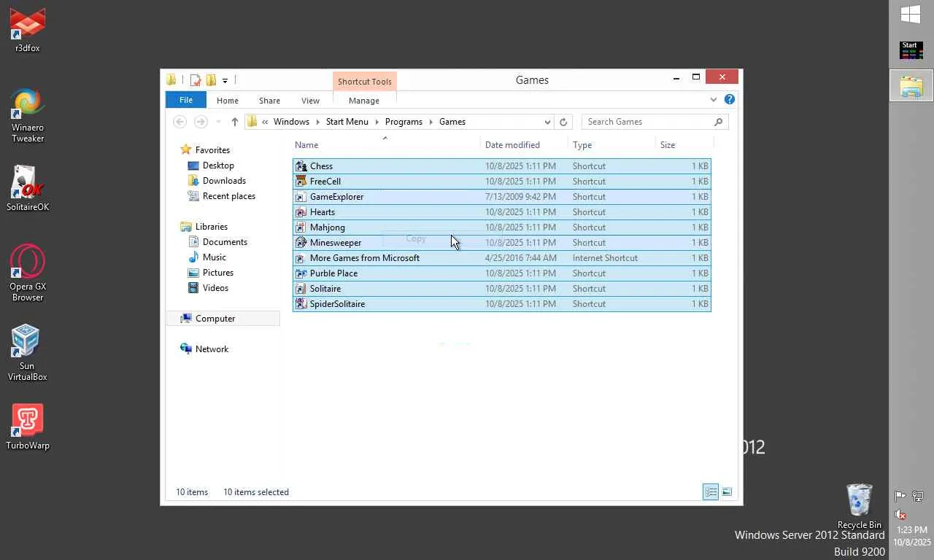Click the Solitaire file name in list
This screenshot has height=560, width=934.
coord(325,289)
